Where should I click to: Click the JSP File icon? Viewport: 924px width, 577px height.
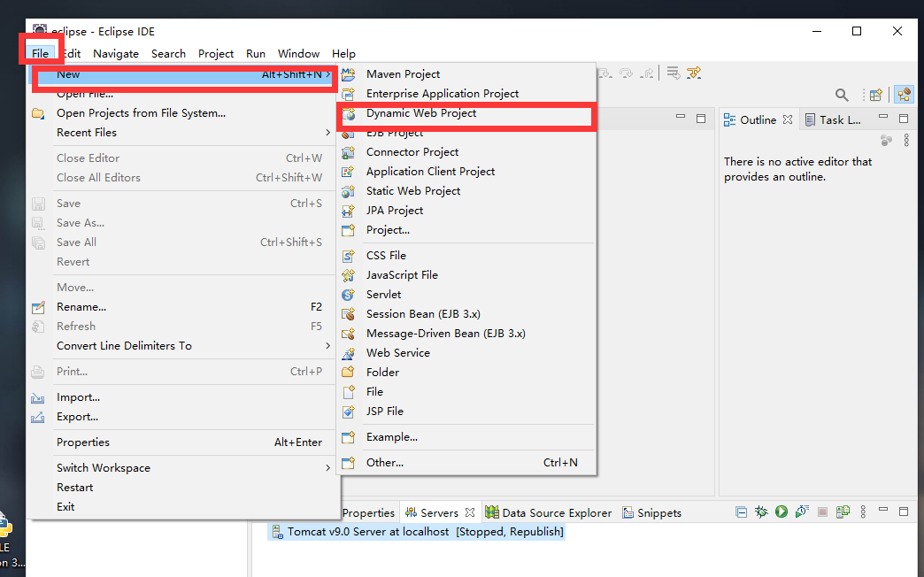click(x=348, y=412)
